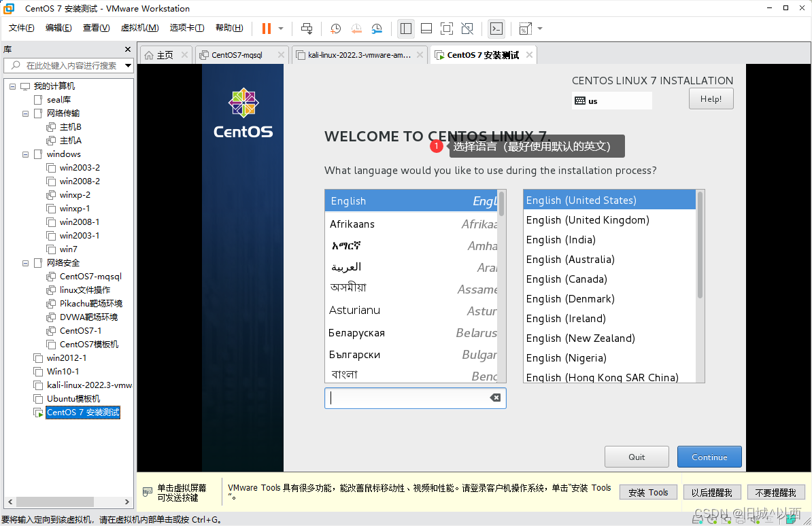Click the unity mode icon
The height and width of the screenshot is (526, 812).
[x=467, y=29]
